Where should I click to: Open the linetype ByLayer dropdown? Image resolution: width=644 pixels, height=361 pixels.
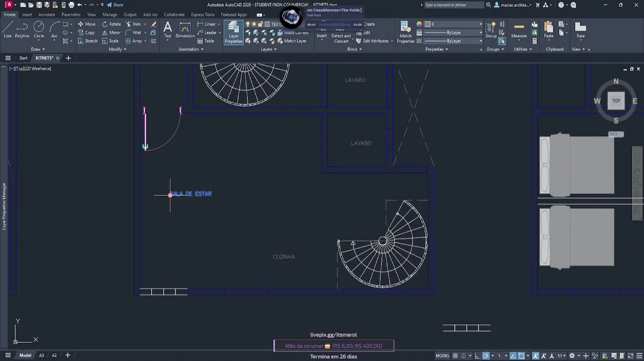click(x=454, y=41)
